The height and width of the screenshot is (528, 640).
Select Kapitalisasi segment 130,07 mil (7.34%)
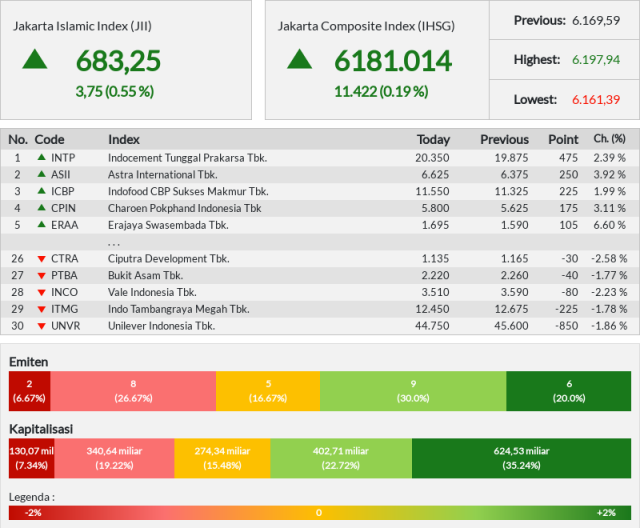(x=31, y=458)
